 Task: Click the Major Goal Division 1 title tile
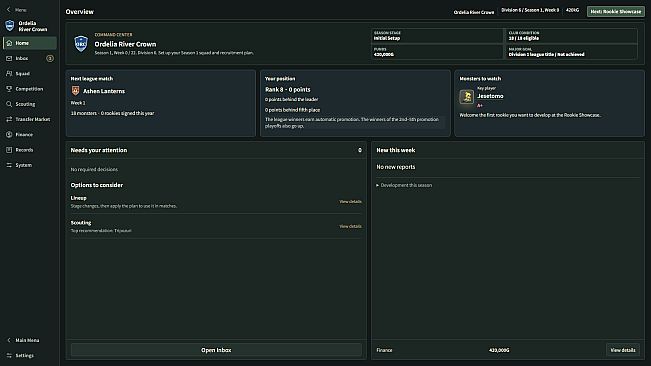(x=571, y=52)
